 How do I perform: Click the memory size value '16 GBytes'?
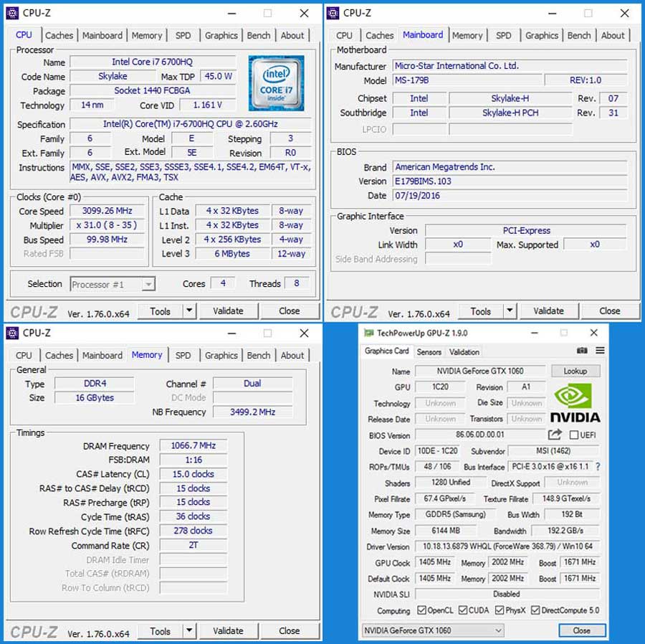point(95,397)
